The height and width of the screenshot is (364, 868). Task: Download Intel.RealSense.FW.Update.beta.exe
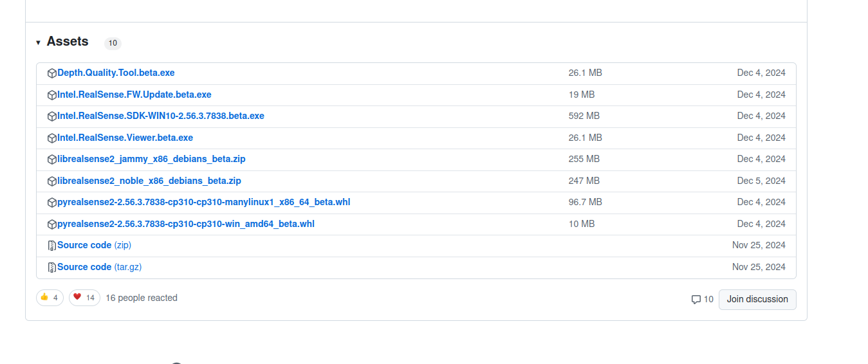click(134, 95)
